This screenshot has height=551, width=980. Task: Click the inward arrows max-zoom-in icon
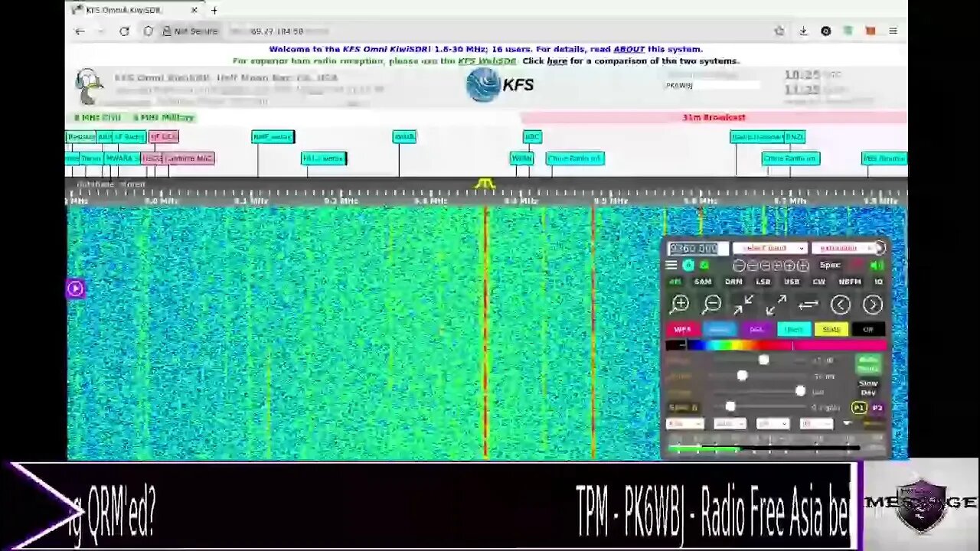pyautogui.click(x=743, y=305)
